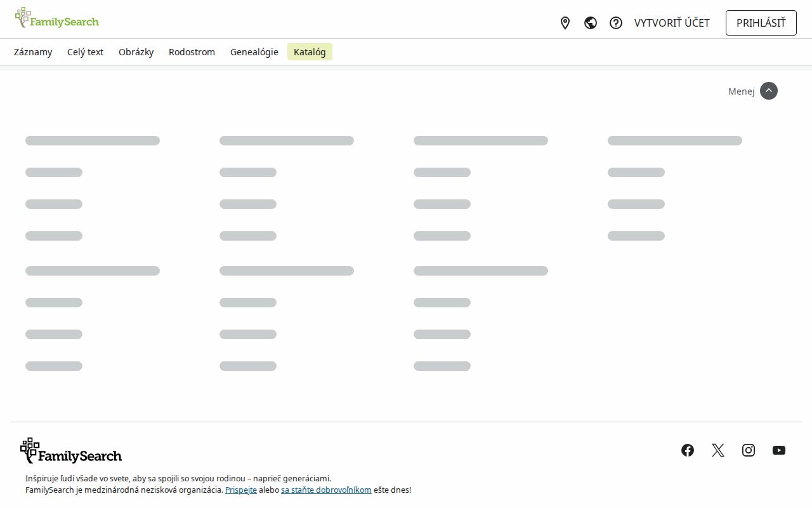Open the location pin icon
The image size is (812, 508).
[565, 23]
